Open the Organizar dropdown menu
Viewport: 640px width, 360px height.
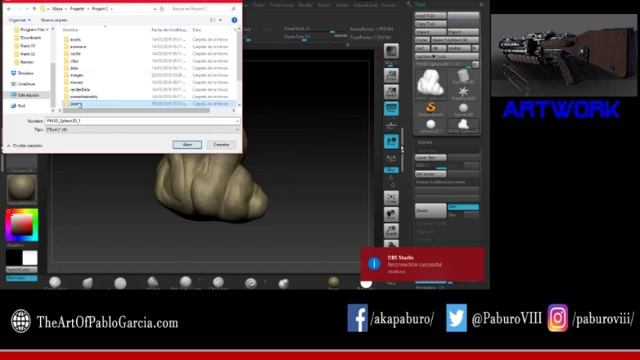[x=20, y=20]
